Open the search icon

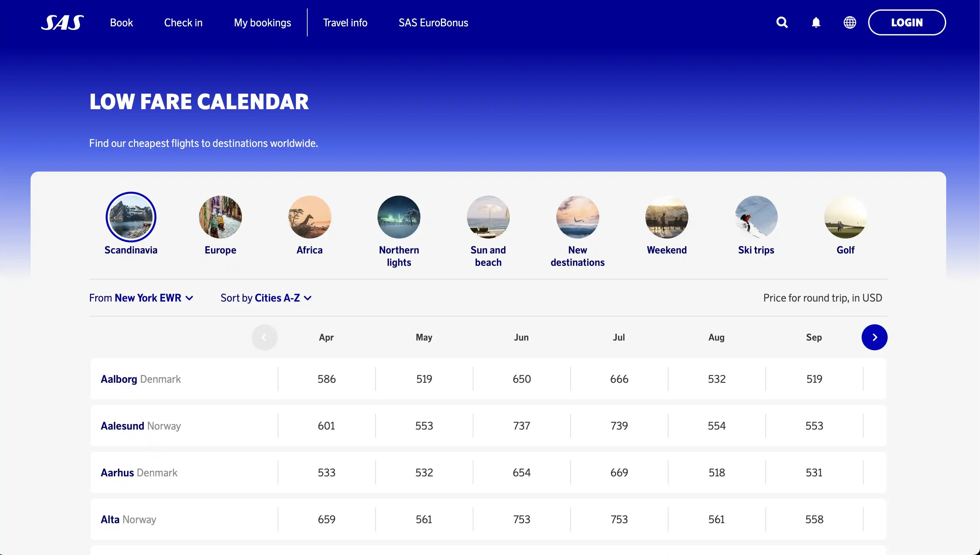[x=782, y=22]
